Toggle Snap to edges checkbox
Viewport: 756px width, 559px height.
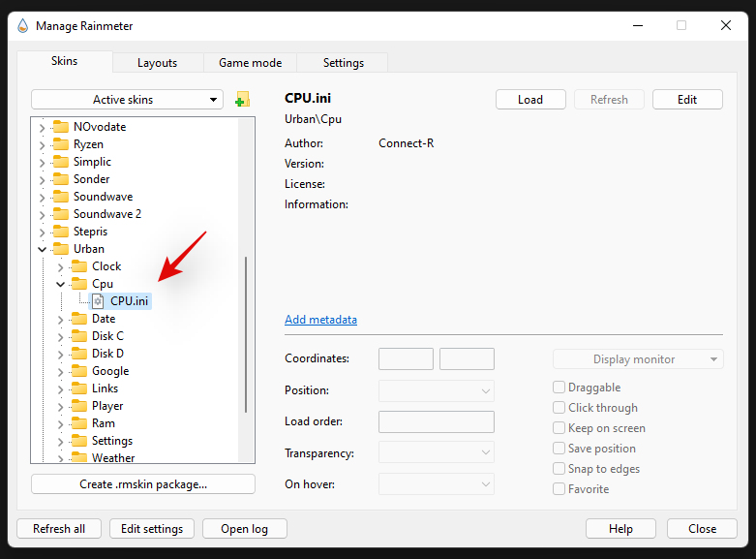pyautogui.click(x=559, y=468)
